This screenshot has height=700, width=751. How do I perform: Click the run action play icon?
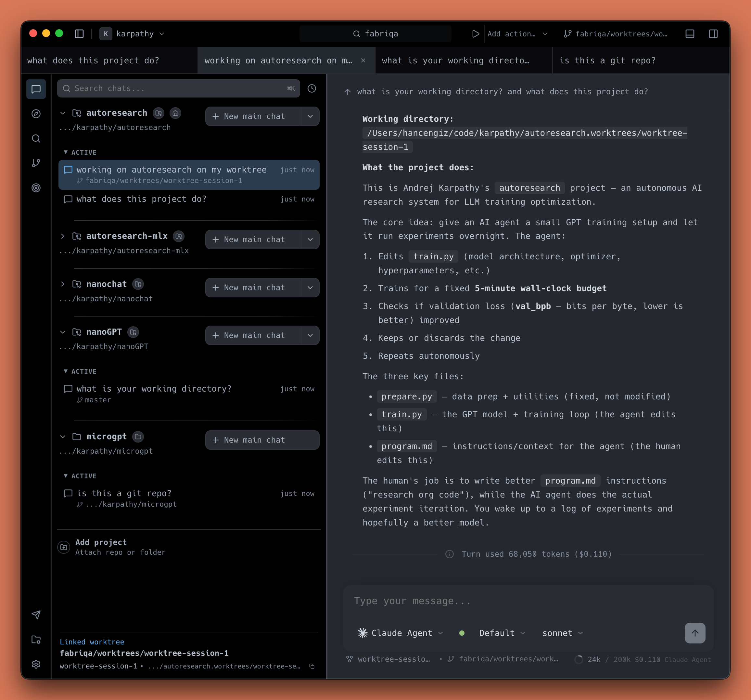(475, 34)
